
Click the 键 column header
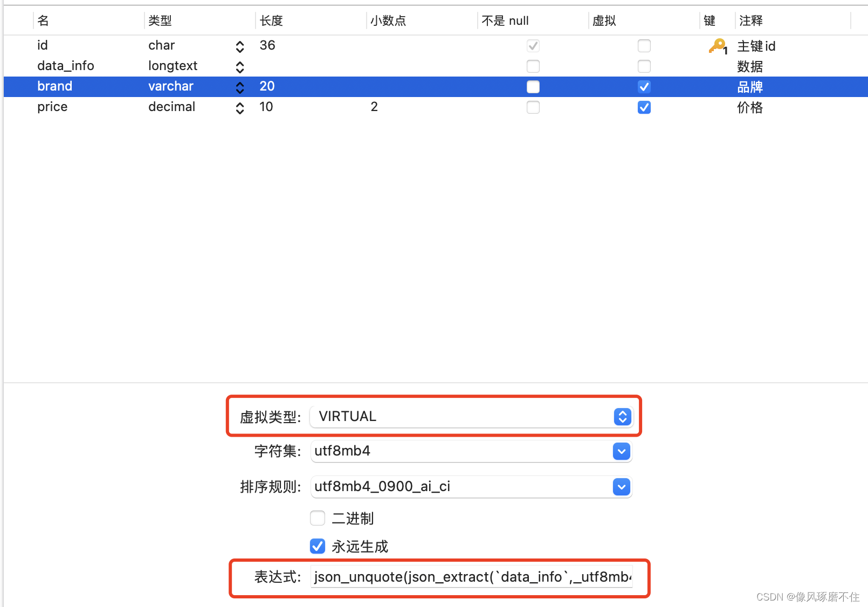[x=709, y=20]
